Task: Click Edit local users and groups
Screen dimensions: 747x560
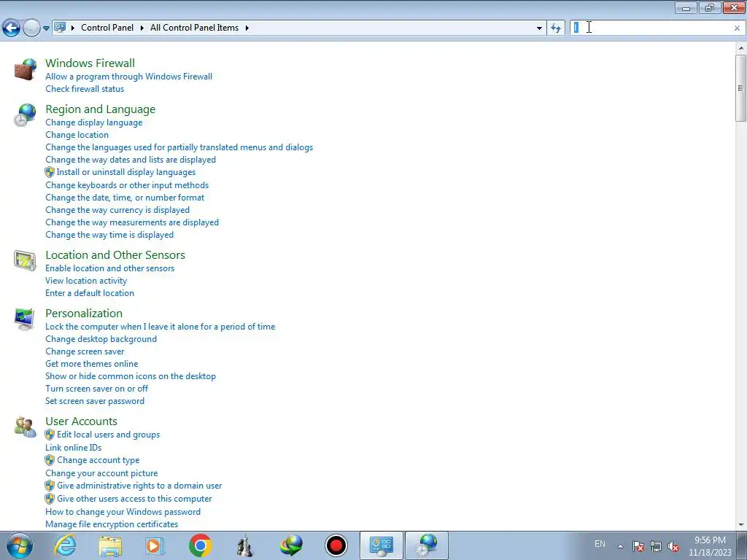Action: pos(109,435)
